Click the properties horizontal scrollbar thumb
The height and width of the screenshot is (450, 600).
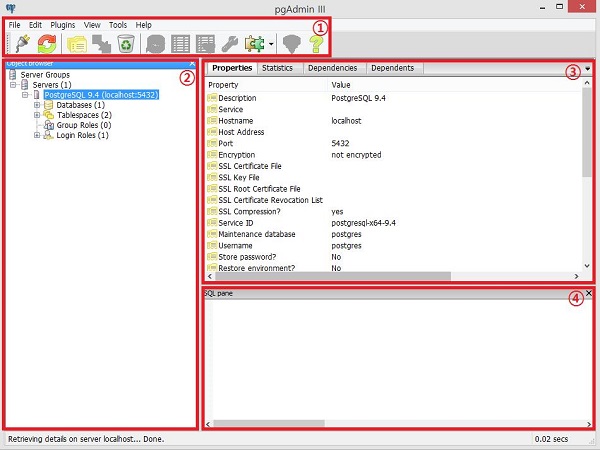pyautogui.click(x=332, y=276)
